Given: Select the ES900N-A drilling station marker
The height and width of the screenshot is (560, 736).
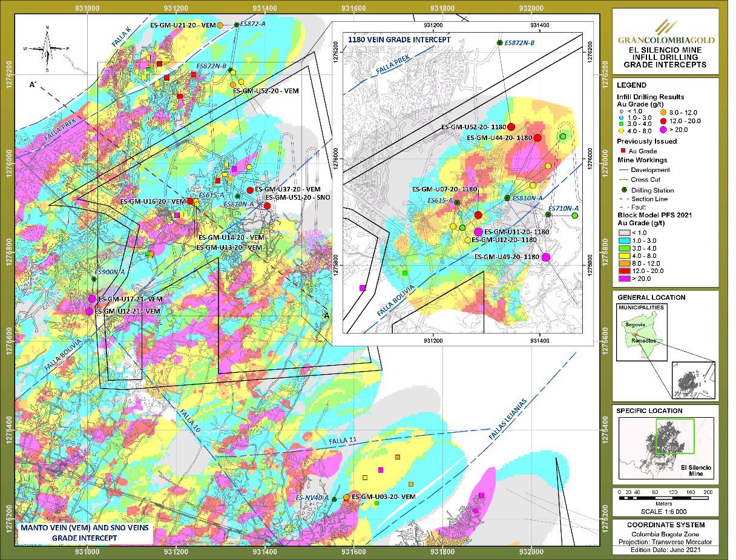Looking at the screenshot, I should pyautogui.click(x=94, y=278).
